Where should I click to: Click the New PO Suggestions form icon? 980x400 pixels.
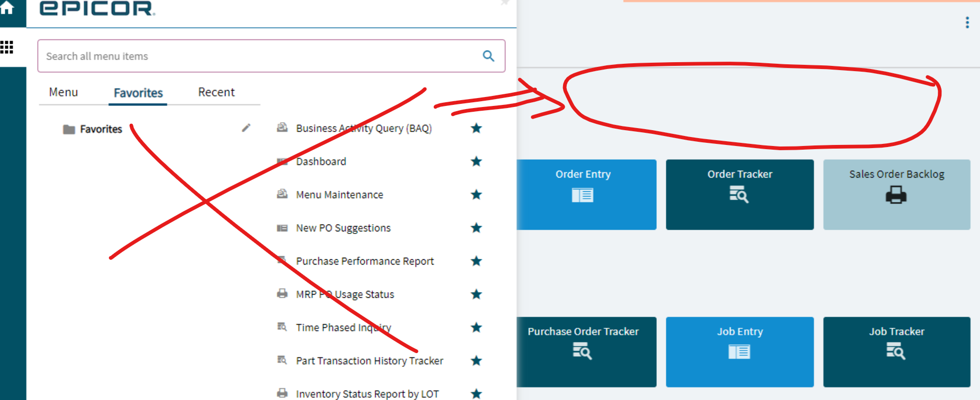(283, 228)
